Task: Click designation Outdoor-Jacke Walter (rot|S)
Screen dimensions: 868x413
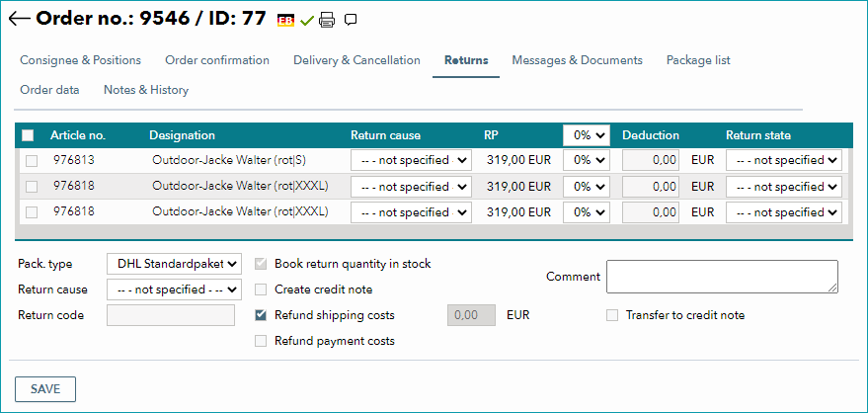Action: pyautogui.click(x=230, y=160)
